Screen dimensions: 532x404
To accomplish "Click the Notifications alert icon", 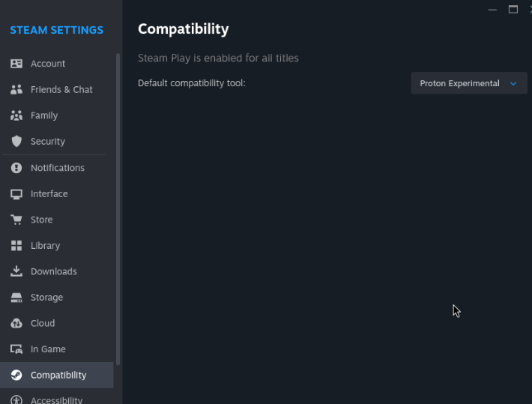I will (x=16, y=168).
